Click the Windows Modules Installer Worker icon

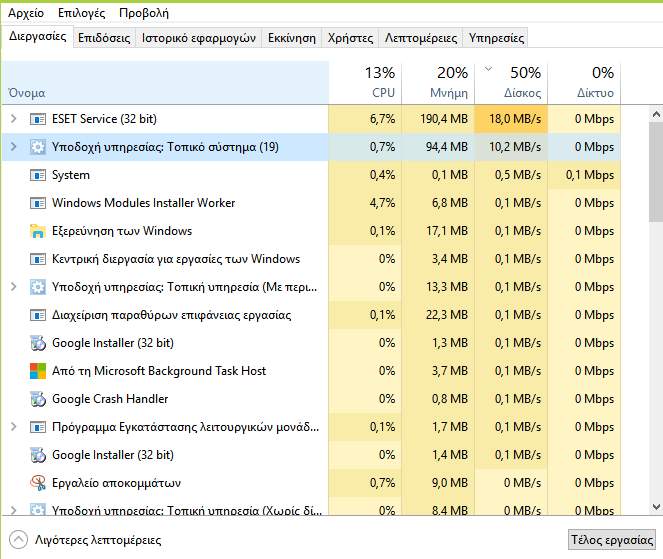38,203
